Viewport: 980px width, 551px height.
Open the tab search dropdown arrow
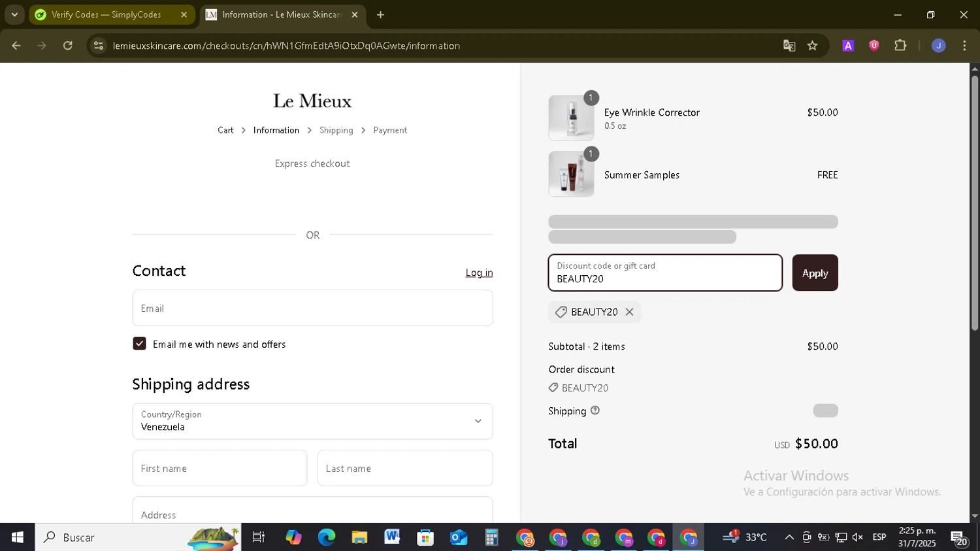[x=14, y=14]
